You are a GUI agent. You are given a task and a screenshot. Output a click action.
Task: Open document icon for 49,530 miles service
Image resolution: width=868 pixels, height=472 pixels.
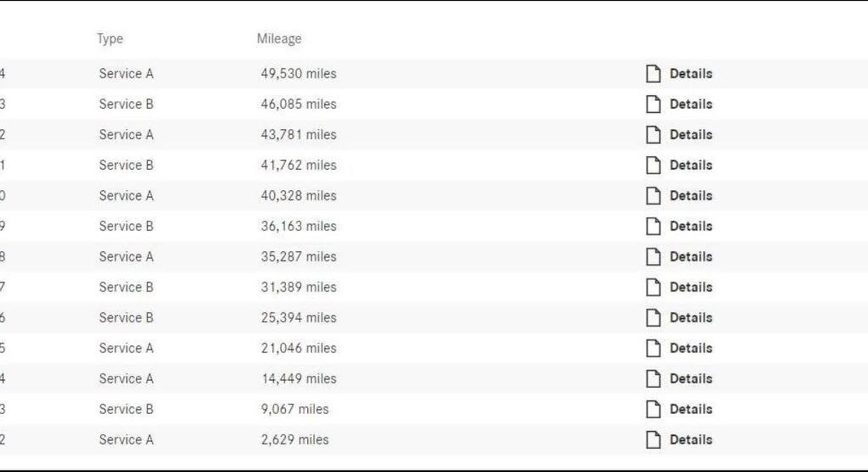[x=653, y=74]
